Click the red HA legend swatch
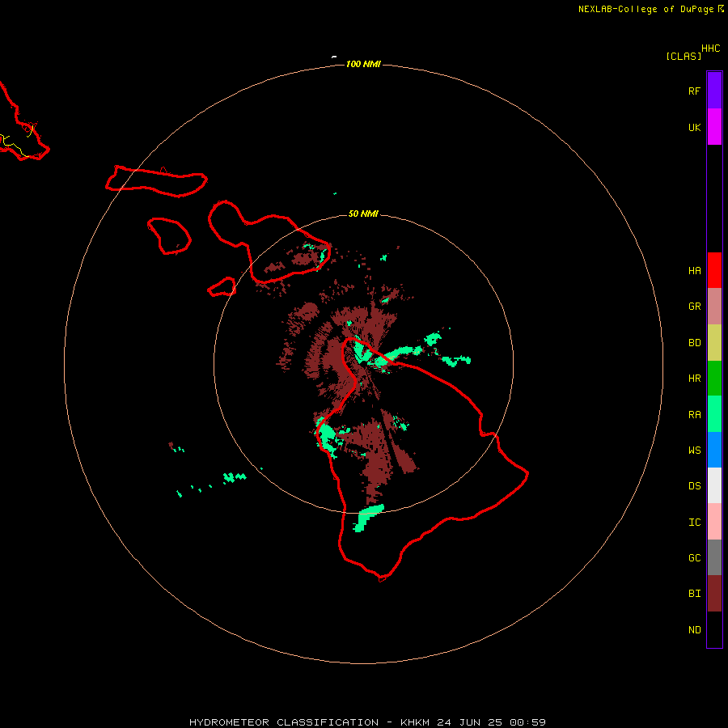This screenshot has height=728, width=728. click(714, 270)
